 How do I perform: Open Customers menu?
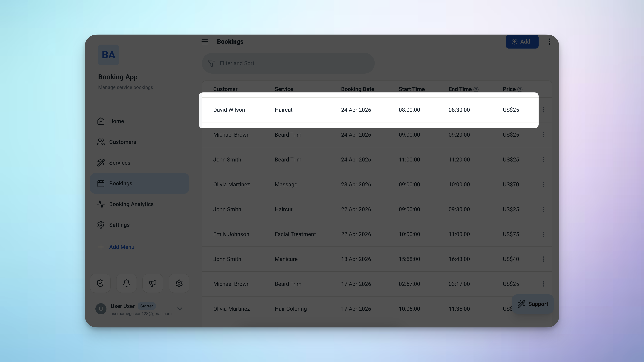tap(139, 142)
